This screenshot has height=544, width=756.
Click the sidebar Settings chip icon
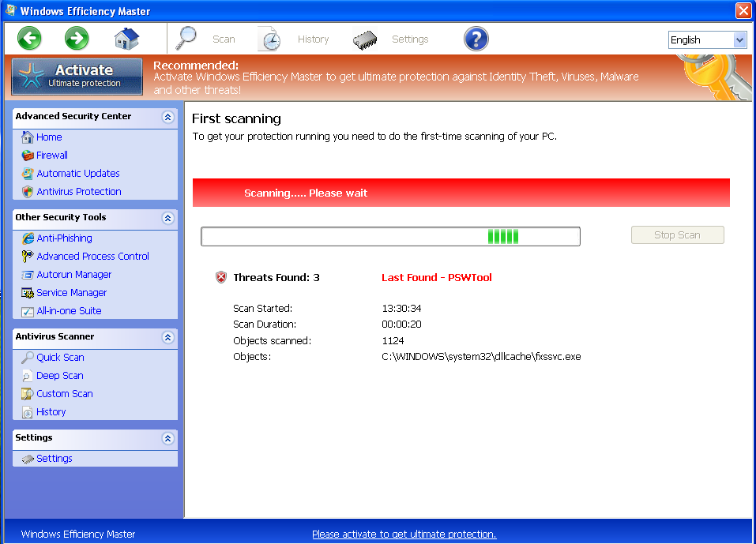28,460
